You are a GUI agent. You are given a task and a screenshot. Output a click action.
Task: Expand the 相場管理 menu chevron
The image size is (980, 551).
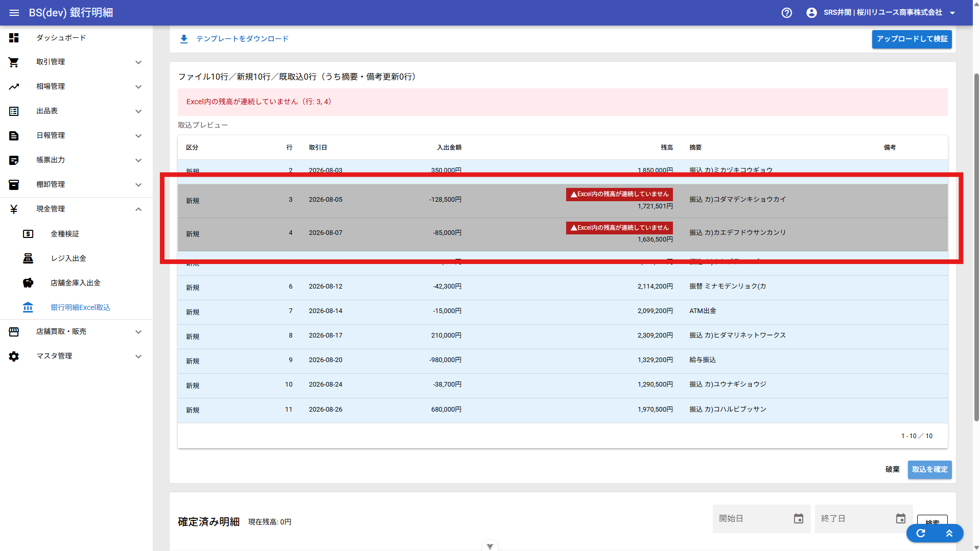[138, 87]
